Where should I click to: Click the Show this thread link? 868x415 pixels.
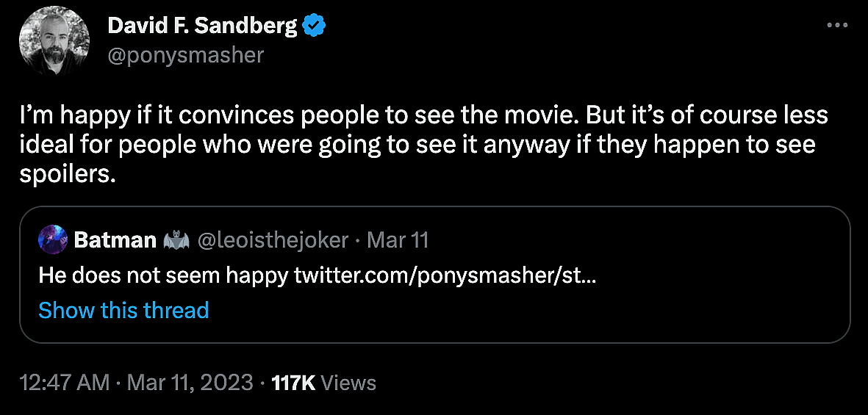[x=123, y=310]
